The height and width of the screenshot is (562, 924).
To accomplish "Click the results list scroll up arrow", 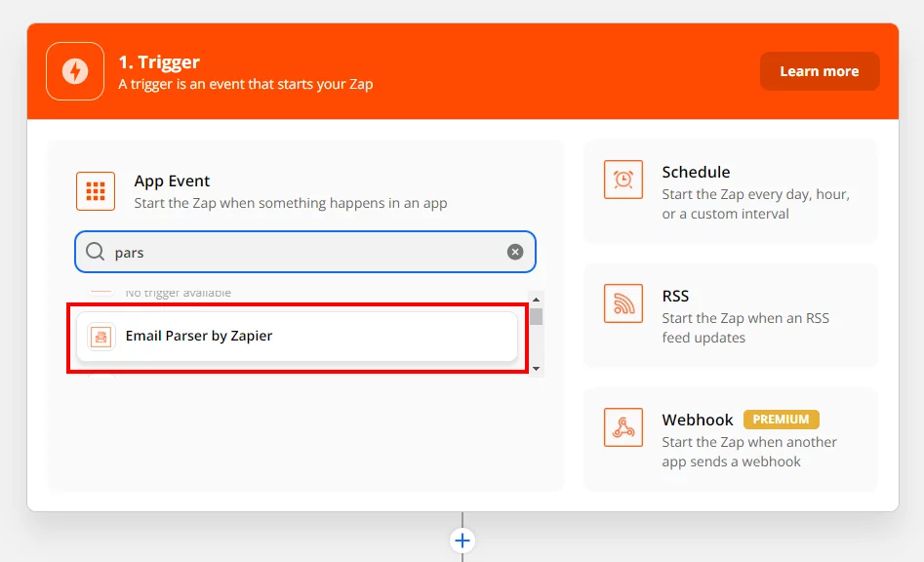I will (537, 300).
